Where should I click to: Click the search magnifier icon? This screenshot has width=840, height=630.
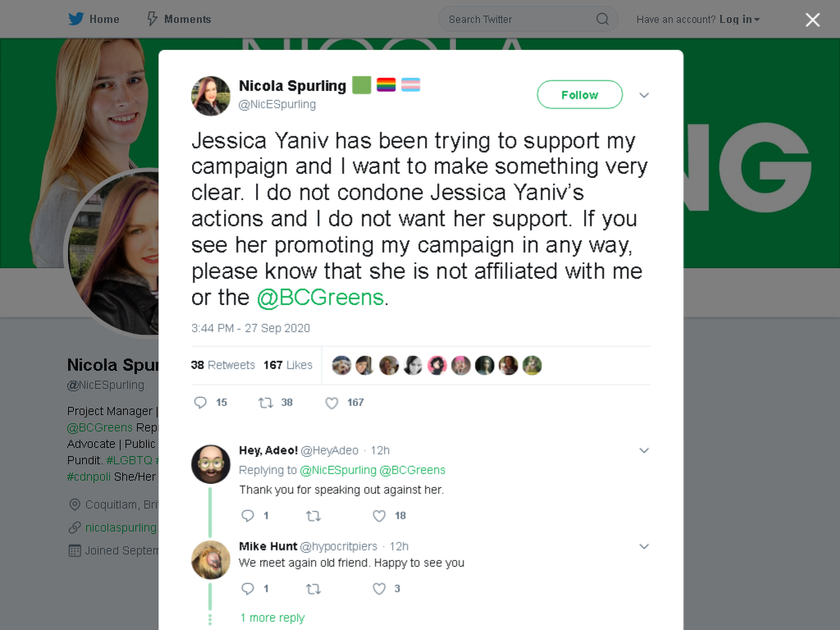(602, 20)
